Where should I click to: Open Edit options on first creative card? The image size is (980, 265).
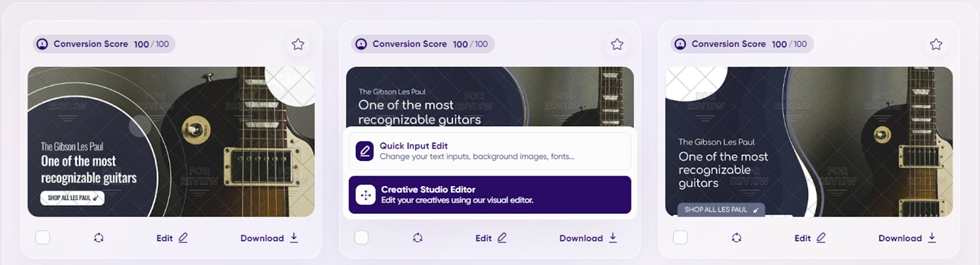(x=171, y=238)
